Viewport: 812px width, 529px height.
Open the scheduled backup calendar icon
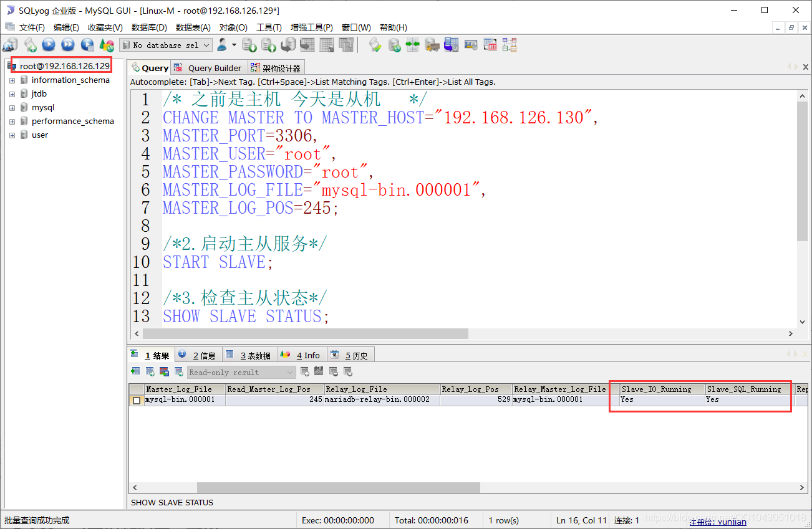pyautogui.click(x=451, y=45)
